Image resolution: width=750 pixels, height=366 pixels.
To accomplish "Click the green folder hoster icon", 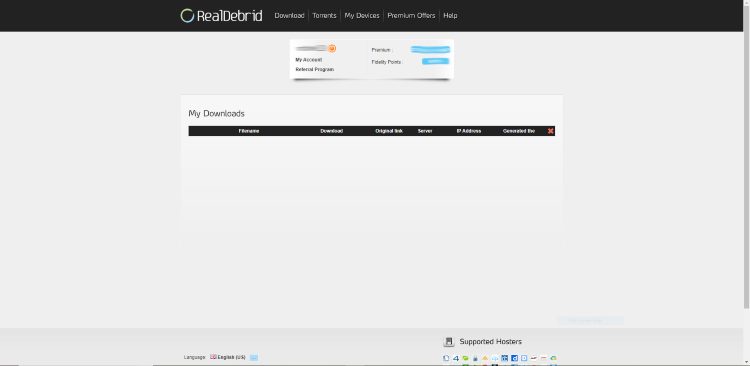I will tap(465, 358).
